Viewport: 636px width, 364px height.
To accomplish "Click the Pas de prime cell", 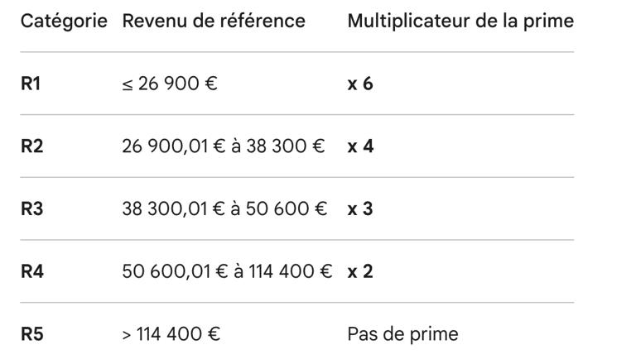I will click(x=402, y=334).
